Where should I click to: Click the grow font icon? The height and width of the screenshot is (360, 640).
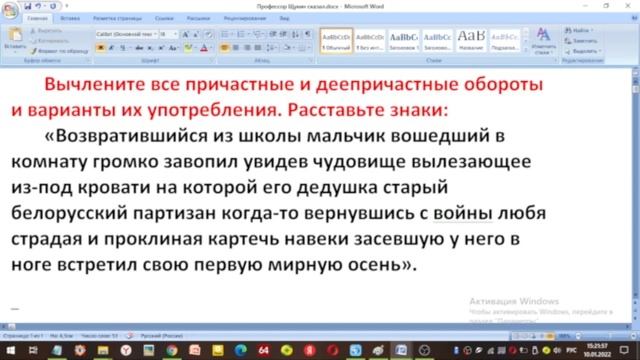185,35
